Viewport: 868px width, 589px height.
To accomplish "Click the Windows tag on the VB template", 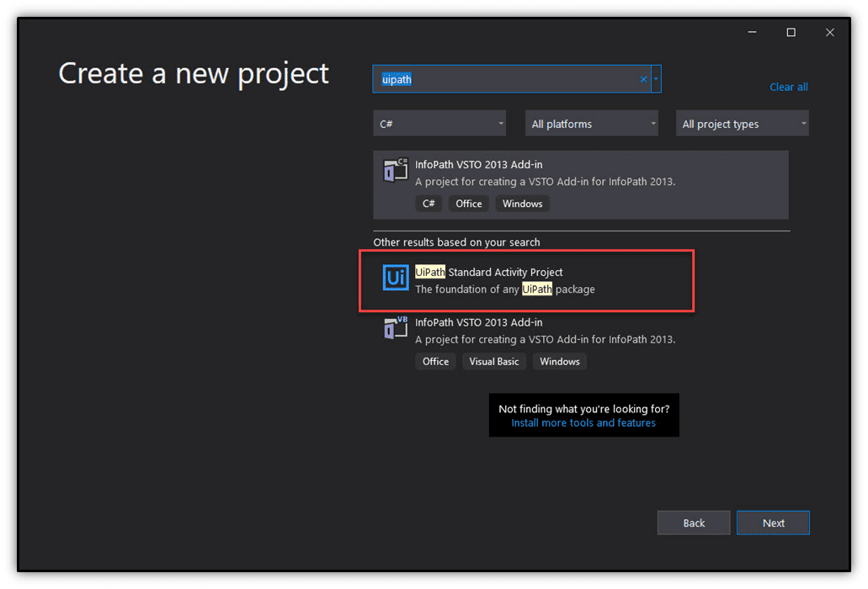I will (x=559, y=361).
